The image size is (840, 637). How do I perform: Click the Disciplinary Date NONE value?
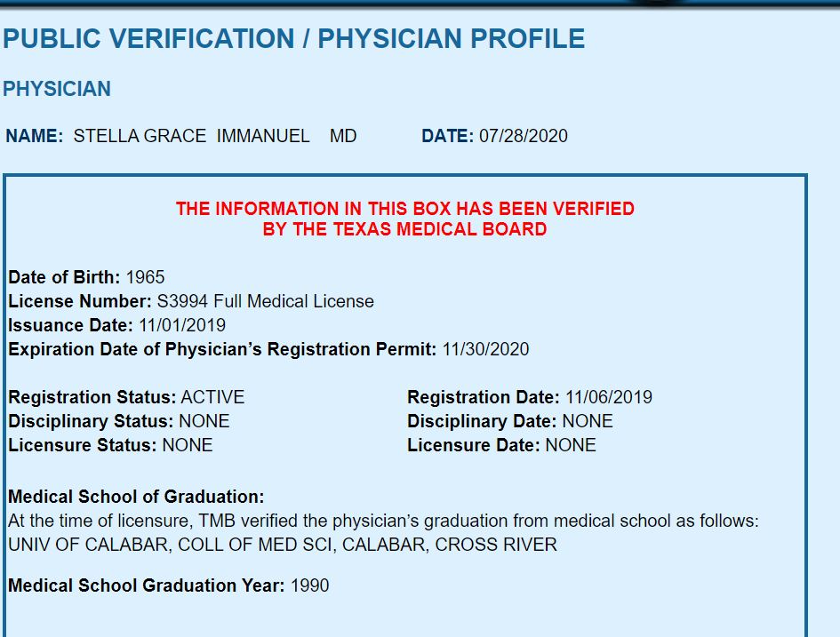point(588,421)
